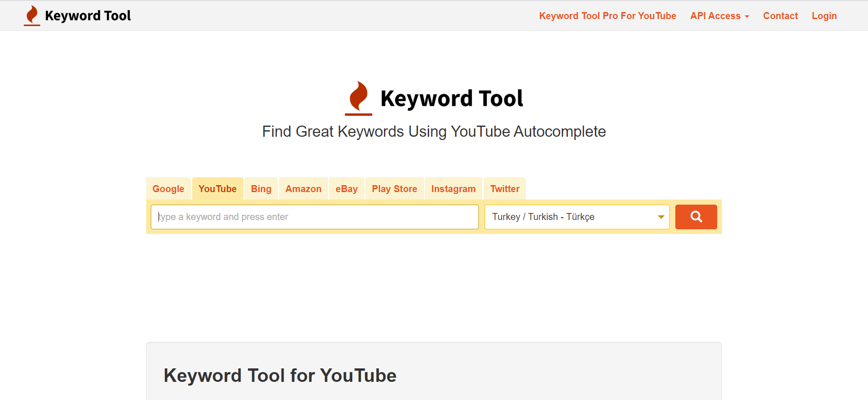The image size is (868, 400).
Task: Open the Turkey / Turkish language dropdown
Action: coord(577,217)
